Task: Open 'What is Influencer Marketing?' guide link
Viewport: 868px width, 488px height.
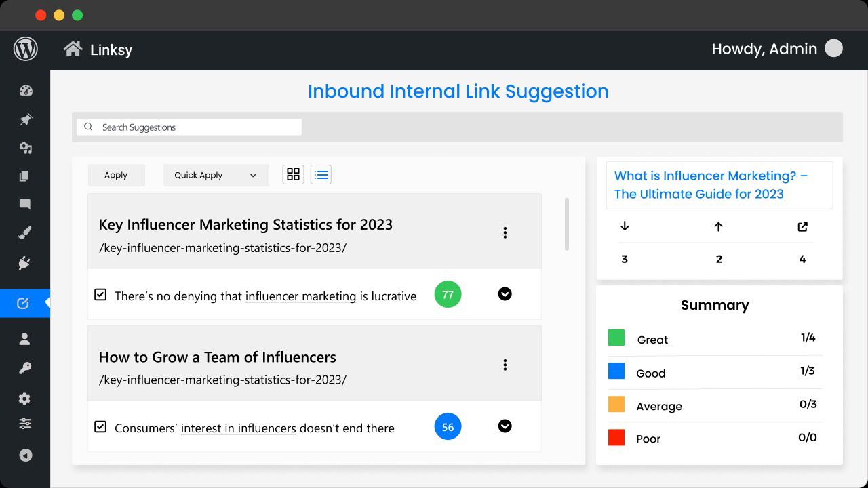Action: point(711,185)
